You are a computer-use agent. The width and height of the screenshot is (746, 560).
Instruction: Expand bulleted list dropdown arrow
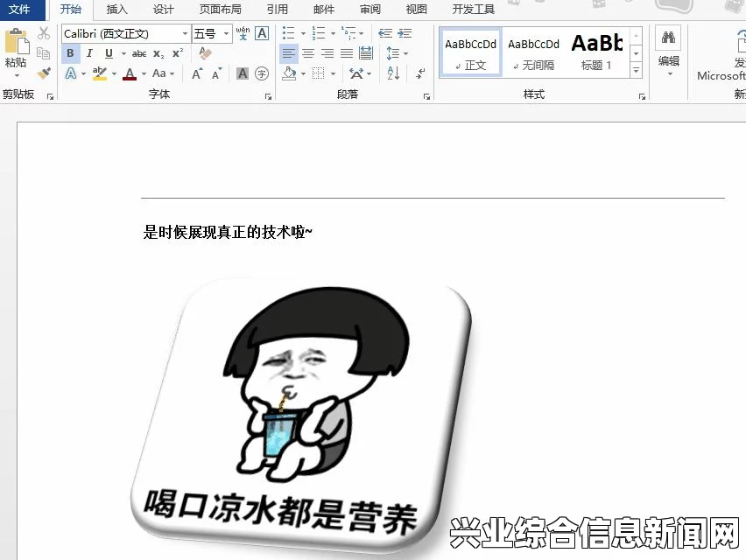pyautogui.click(x=303, y=34)
